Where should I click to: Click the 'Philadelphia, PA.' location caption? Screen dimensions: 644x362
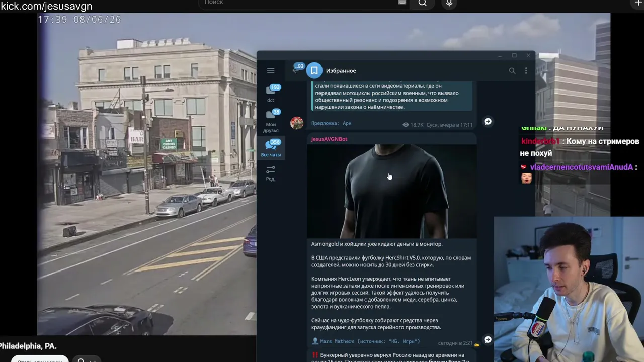28,346
